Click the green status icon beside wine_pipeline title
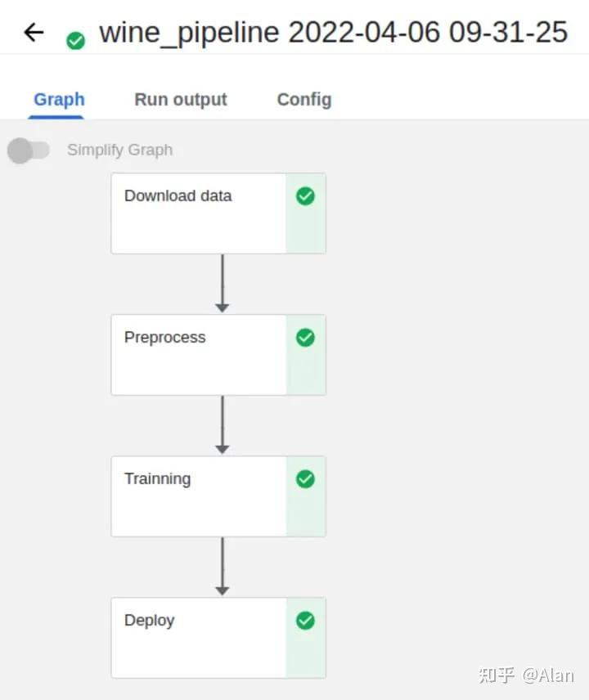The height and width of the screenshot is (700, 589). click(75, 39)
